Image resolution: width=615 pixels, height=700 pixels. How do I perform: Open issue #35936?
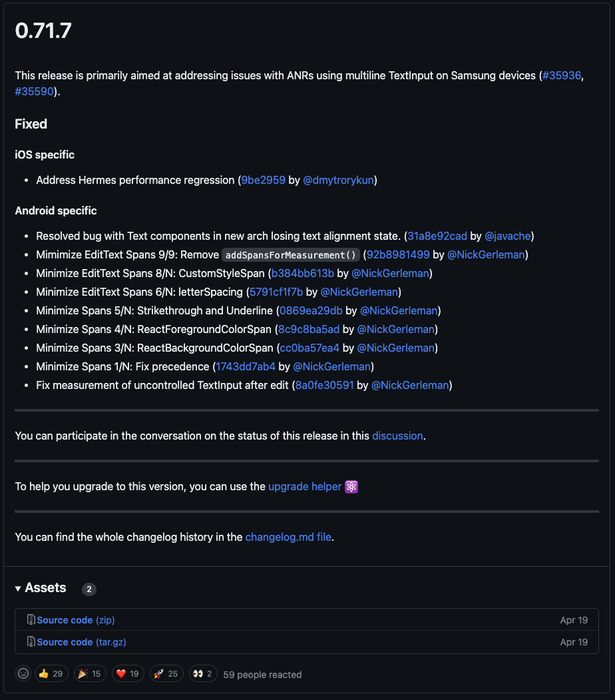pyautogui.click(x=562, y=75)
